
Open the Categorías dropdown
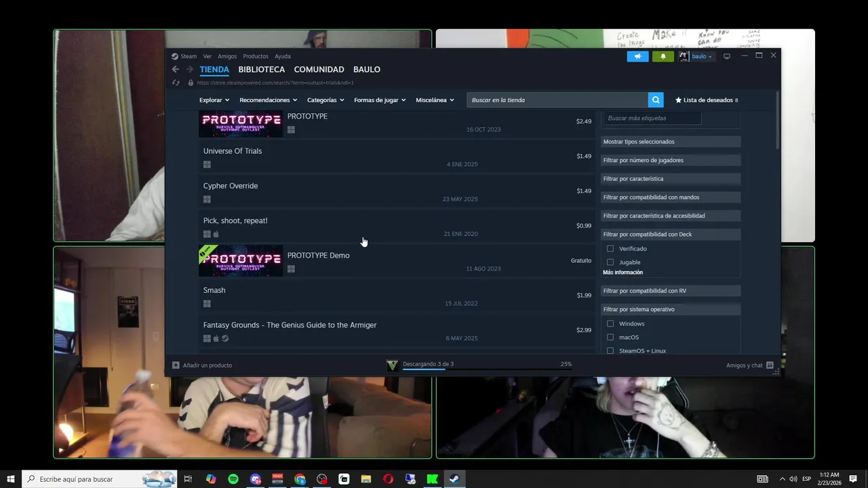325,100
